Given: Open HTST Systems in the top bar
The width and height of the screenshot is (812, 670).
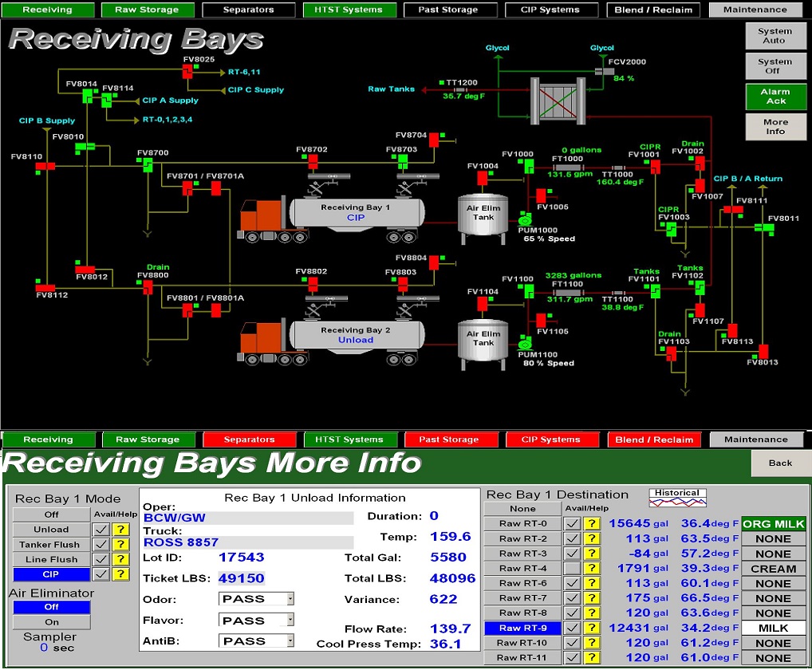Looking at the screenshot, I should [349, 10].
